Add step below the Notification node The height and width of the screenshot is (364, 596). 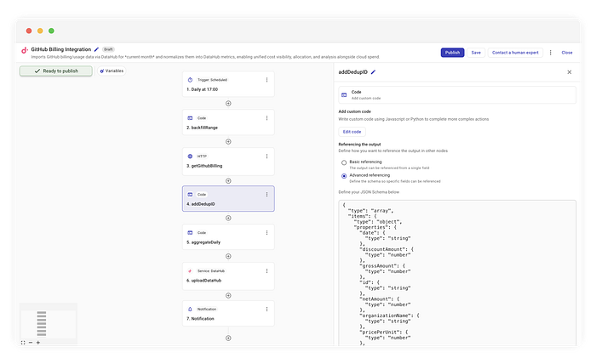coord(228,338)
